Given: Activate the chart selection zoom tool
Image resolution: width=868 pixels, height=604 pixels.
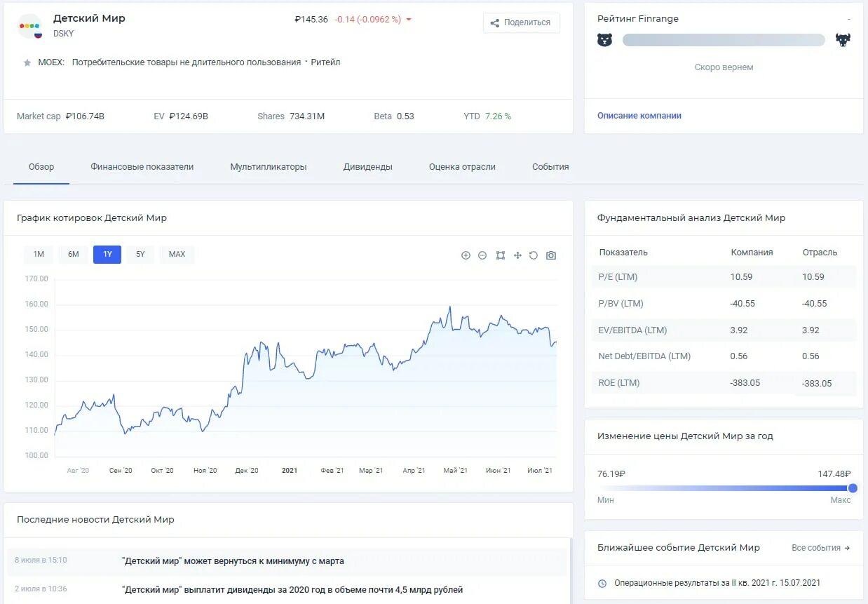Looking at the screenshot, I should click(x=501, y=255).
